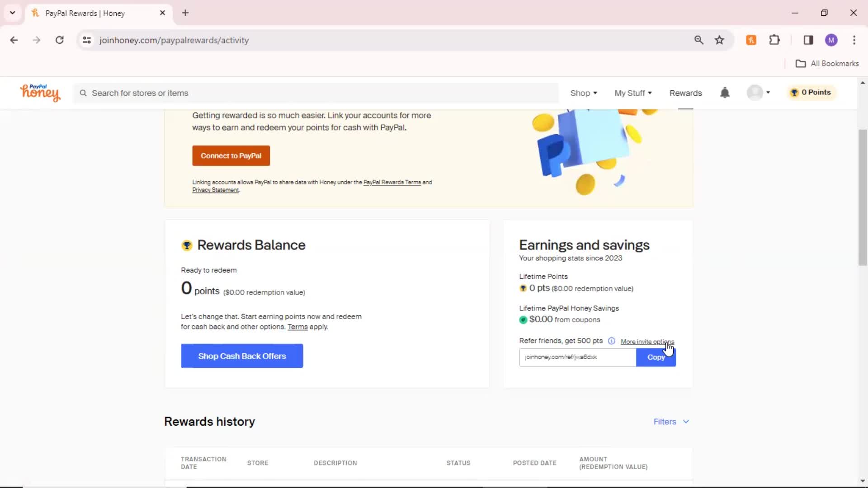
Task: Click the Earnings and savings heading
Action: pos(584,245)
